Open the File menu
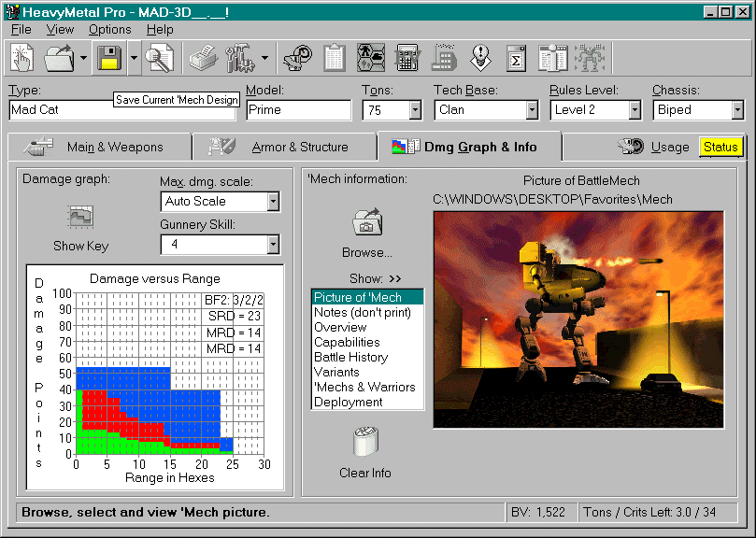Viewport: 756px width, 538px height. pos(21,29)
